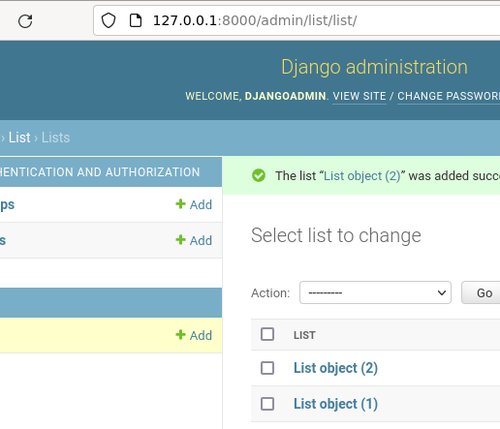The width and height of the screenshot is (500, 429).
Task: Open the Action dropdown
Action: [x=375, y=293]
